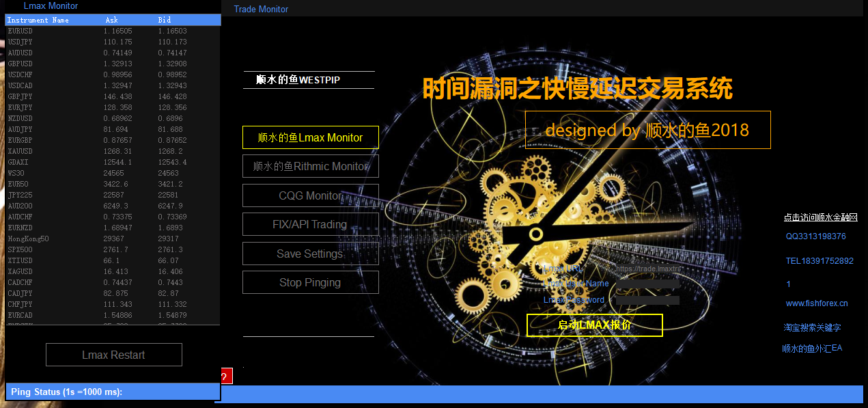Click 启动LMAX报价 to start Lmax quotes
The height and width of the screenshot is (408, 868).
point(594,325)
